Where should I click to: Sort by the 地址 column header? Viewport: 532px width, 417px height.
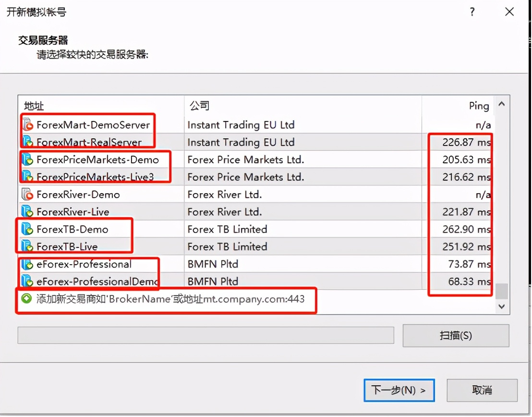pos(101,106)
